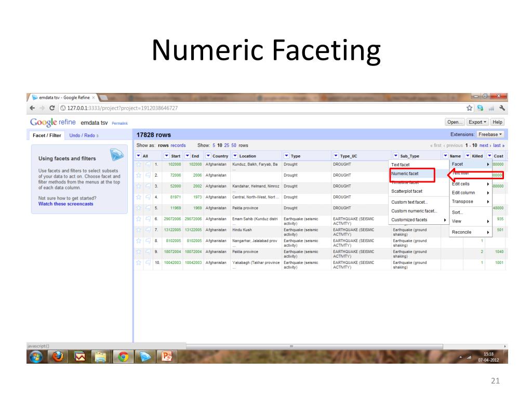Choose Numeric facet from the submenu
The height and width of the screenshot is (399, 532).
tap(418, 174)
